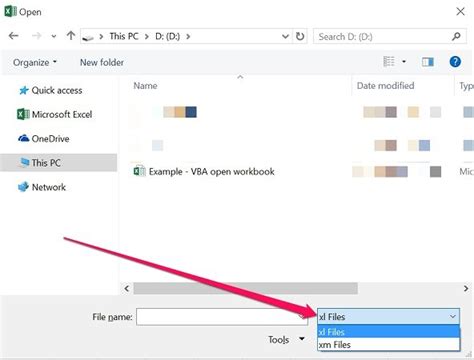Select This PC in address path
Screen dimensions: 474x360
tap(124, 36)
